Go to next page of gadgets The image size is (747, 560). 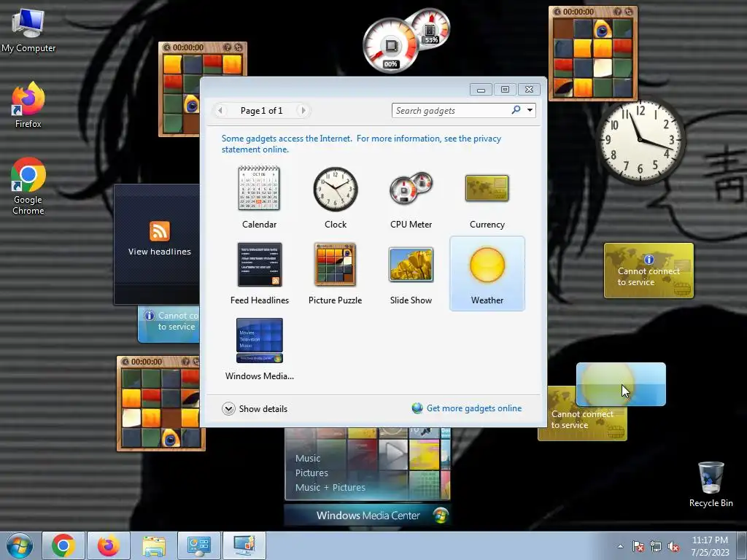pyautogui.click(x=303, y=111)
